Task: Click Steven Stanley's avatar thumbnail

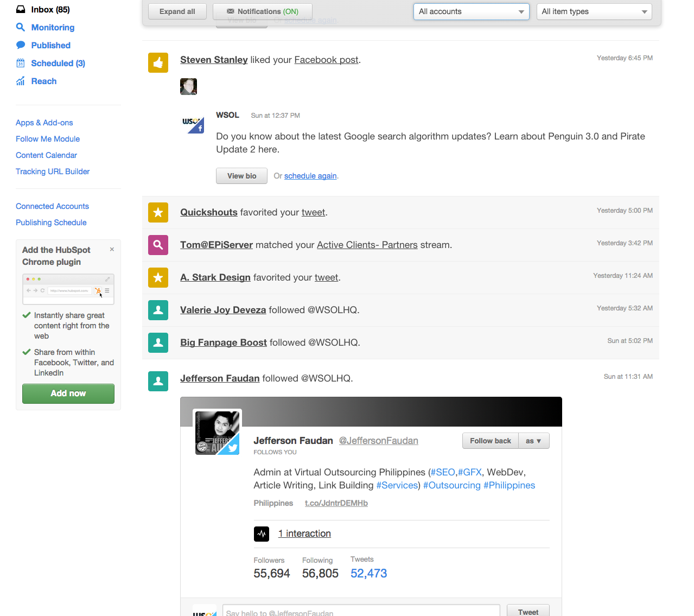Action: coord(188,86)
